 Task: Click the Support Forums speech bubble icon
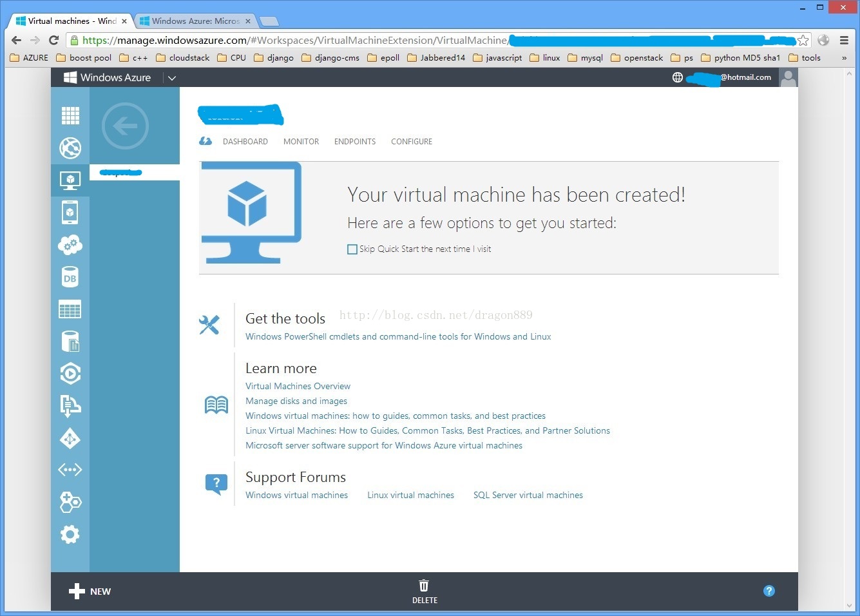pyautogui.click(x=216, y=484)
